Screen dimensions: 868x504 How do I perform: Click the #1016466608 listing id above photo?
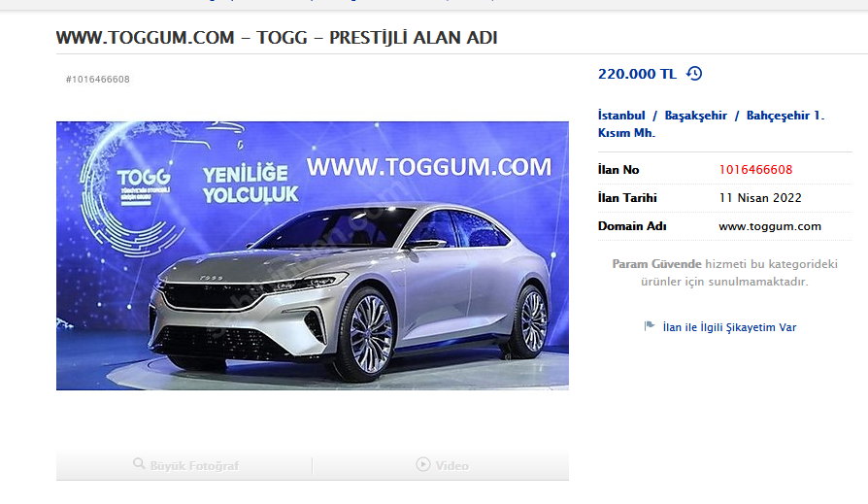pos(98,80)
